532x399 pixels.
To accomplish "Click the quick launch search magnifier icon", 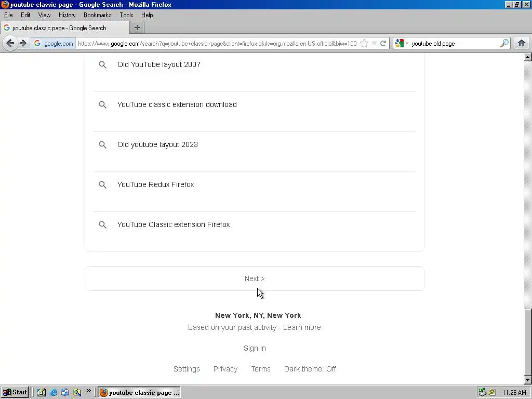I will coord(77,393).
